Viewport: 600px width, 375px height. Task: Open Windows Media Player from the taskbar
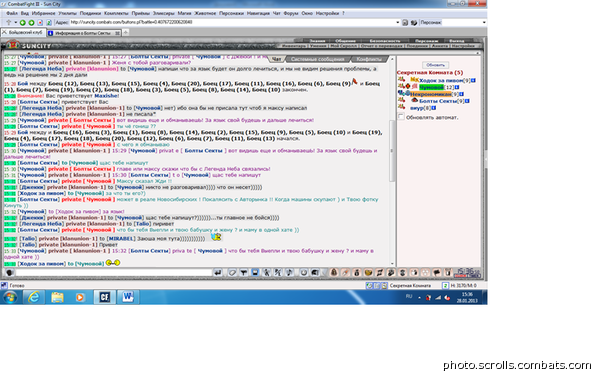click(x=80, y=297)
